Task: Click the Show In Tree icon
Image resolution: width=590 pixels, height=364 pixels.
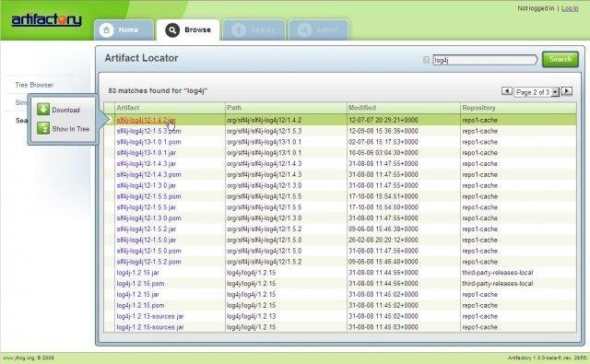Action: pos(43,128)
